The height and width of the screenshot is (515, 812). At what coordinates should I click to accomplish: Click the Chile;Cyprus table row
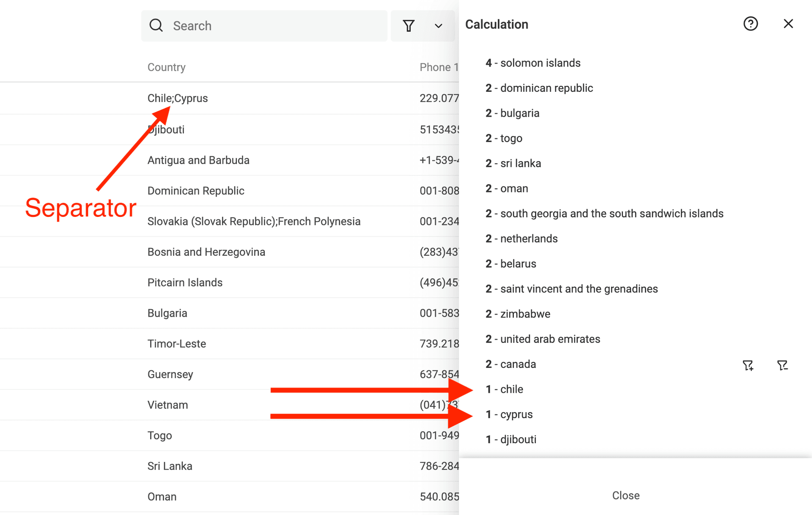pyautogui.click(x=178, y=98)
